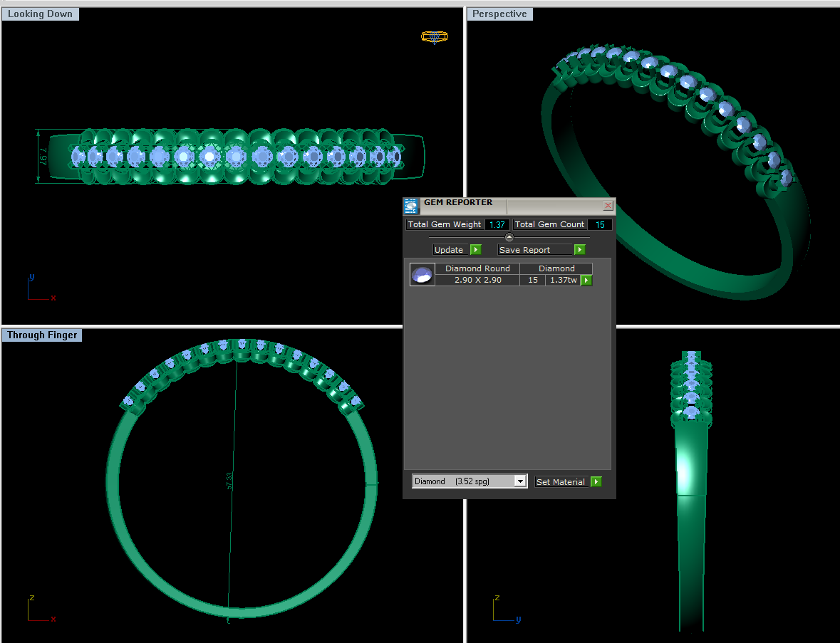
Task: Click the gem quantity cell showing 15
Action: click(x=533, y=280)
